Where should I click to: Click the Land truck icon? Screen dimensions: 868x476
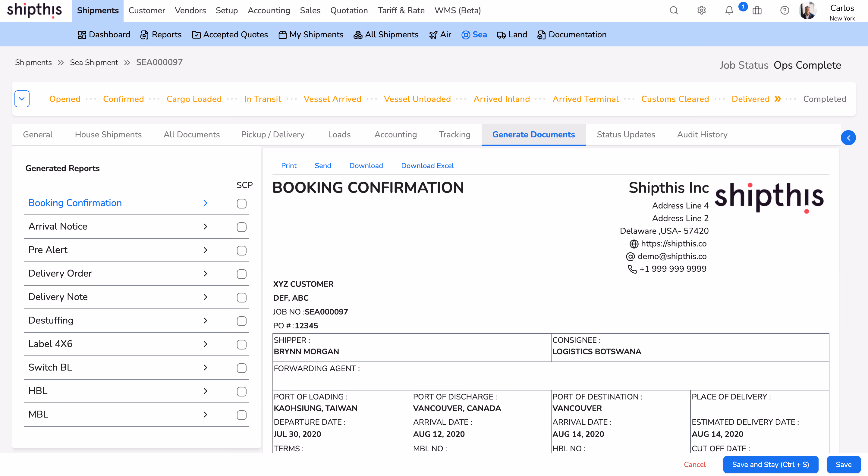[502, 35]
